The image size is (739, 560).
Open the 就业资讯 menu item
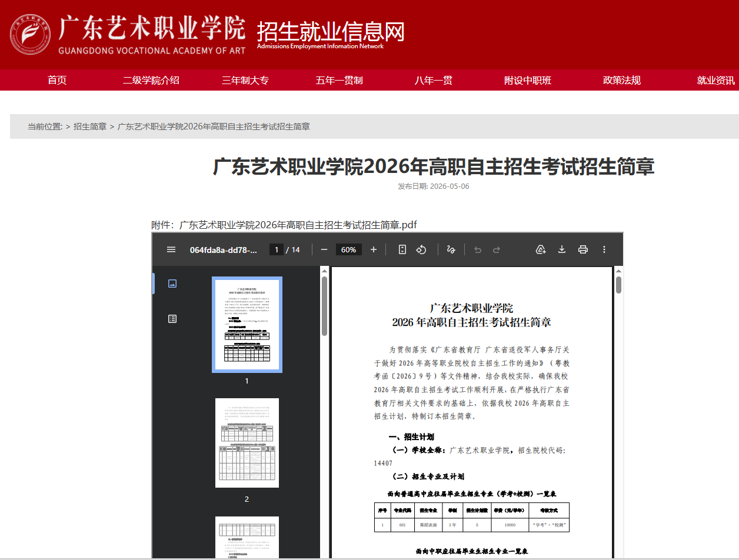pos(716,81)
